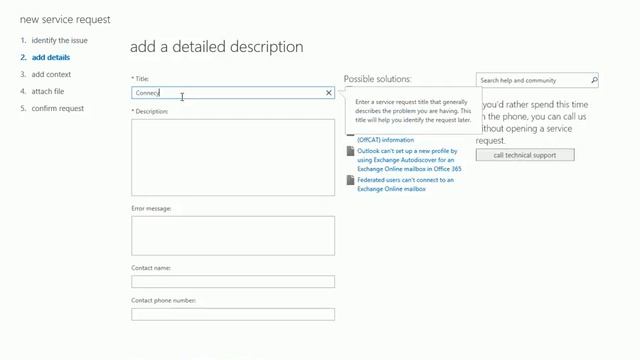Image resolution: width=640 pixels, height=360 pixels.
Task: Click the search magnifier icon
Action: (594, 80)
